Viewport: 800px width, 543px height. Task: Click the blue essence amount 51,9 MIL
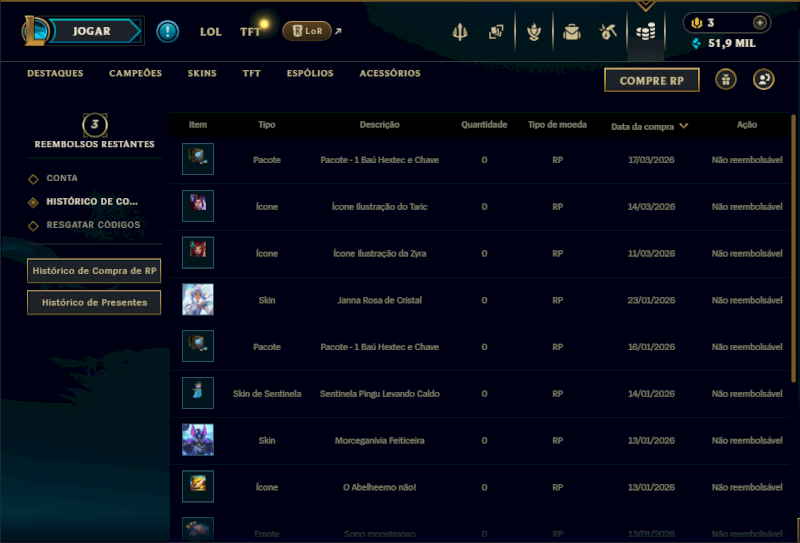731,43
